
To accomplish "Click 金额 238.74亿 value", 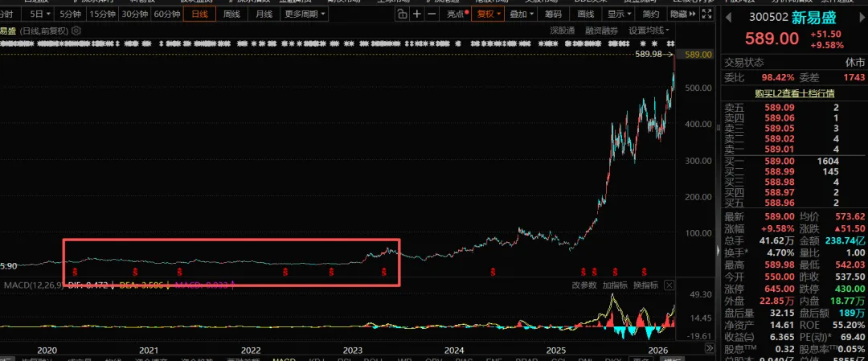I will 845,241.
